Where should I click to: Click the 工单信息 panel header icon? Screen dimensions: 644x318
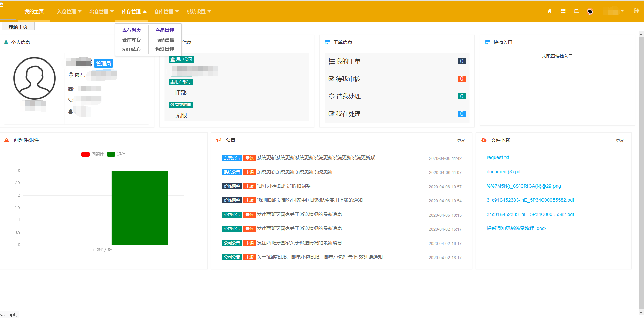click(x=327, y=42)
